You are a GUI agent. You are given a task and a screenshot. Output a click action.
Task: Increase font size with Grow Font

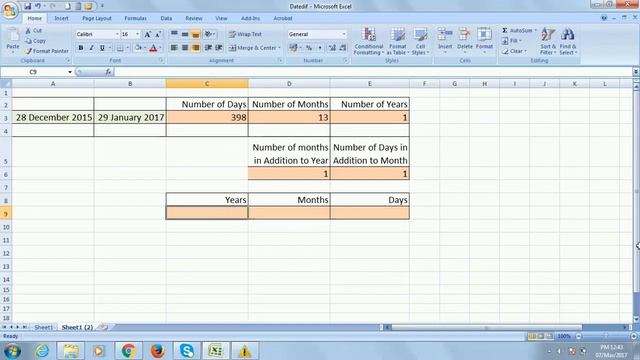point(148,34)
